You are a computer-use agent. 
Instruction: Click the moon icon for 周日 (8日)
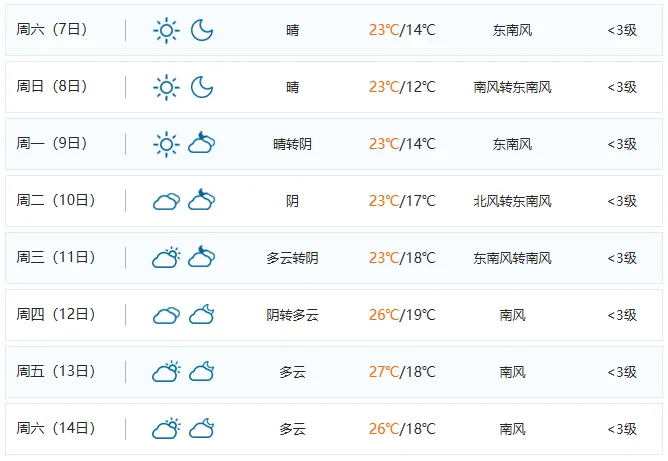pyautogui.click(x=202, y=87)
